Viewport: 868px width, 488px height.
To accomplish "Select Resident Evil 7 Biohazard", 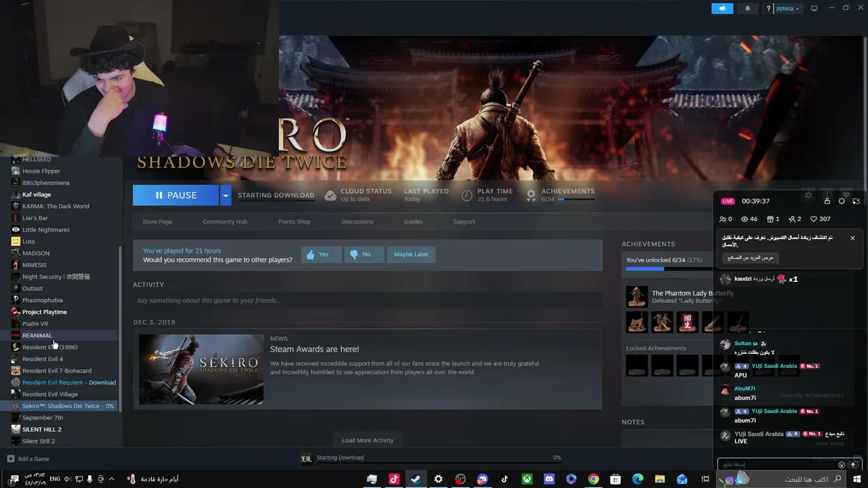I will point(57,371).
